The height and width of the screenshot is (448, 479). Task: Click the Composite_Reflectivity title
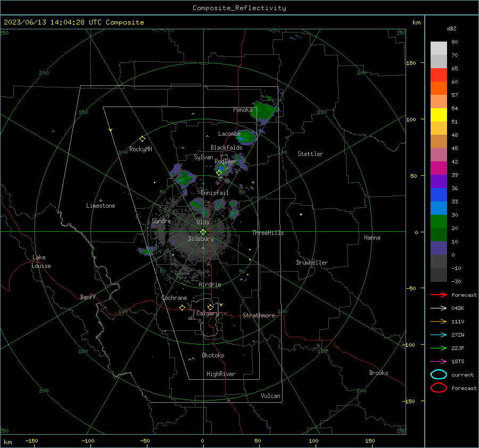(x=240, y=8)
